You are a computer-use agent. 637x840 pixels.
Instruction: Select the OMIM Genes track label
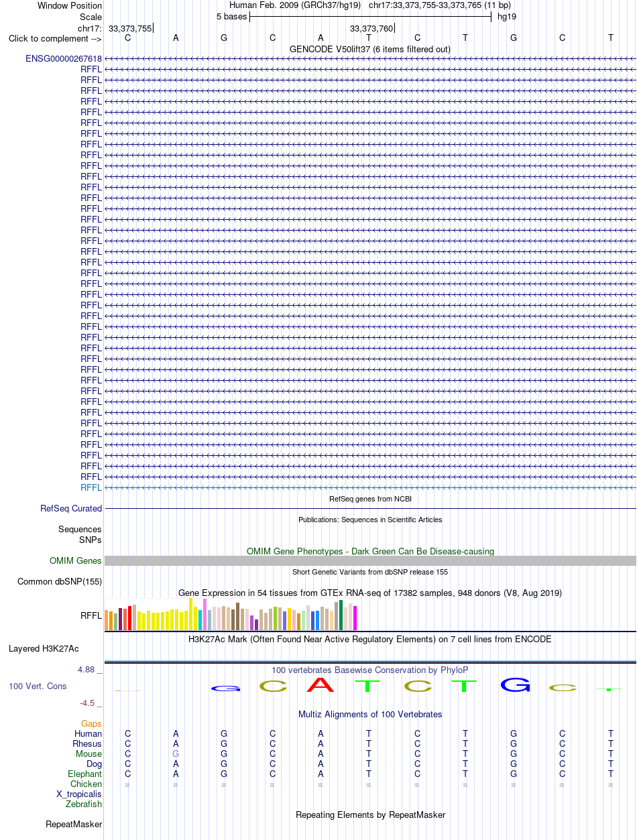76,561
